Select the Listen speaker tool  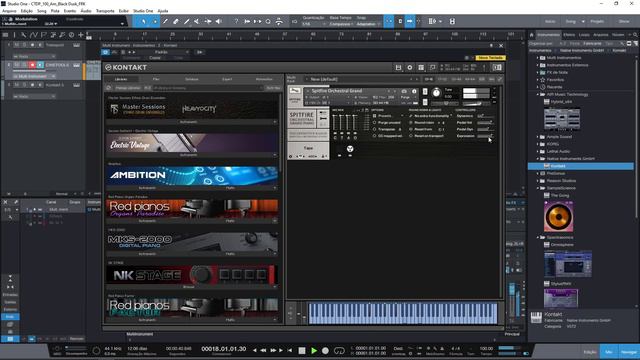[x=219, y=21]
